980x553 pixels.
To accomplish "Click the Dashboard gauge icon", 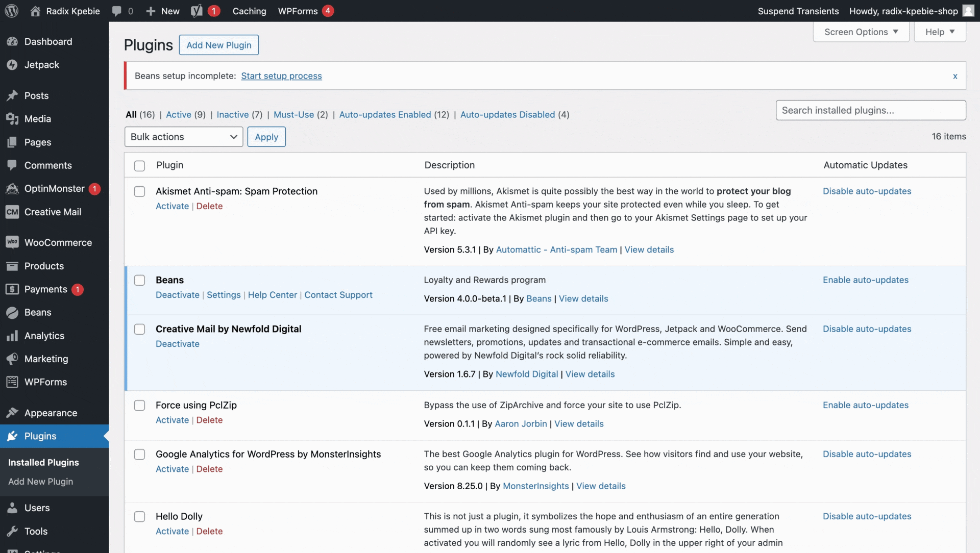I will (x=12, y=41).
